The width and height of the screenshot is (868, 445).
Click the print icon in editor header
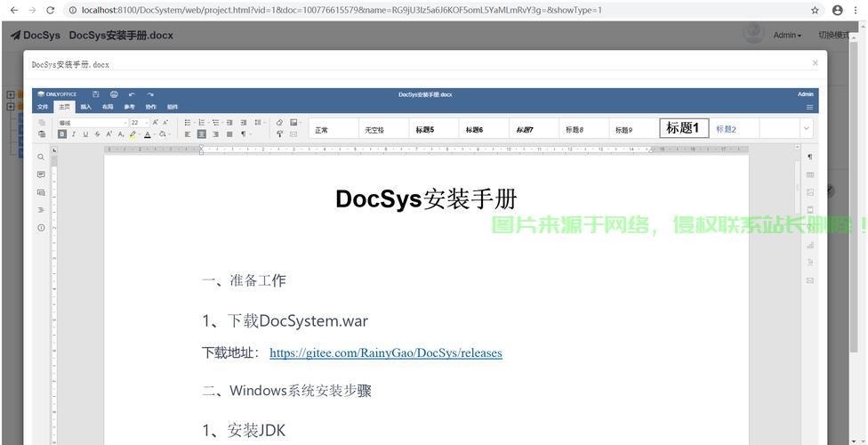coord(114,94)
